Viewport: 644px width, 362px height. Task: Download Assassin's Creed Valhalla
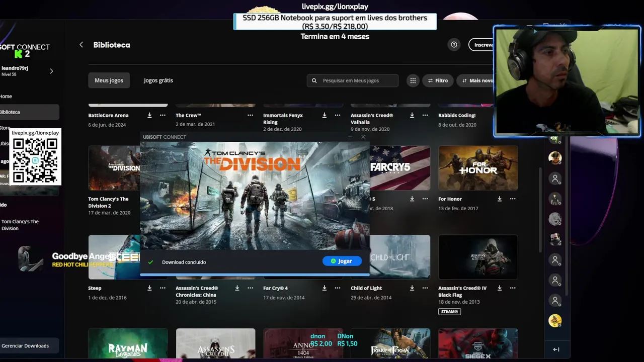coord(412,115)
